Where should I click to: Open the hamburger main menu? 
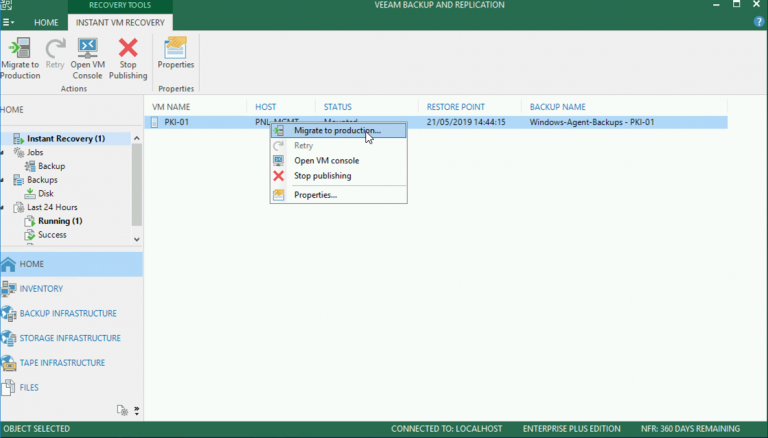point(8,23)
